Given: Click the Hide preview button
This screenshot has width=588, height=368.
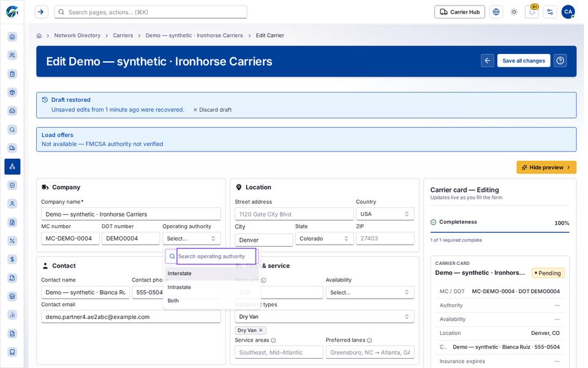Looking at the screenshot, I should coord(546,167).
